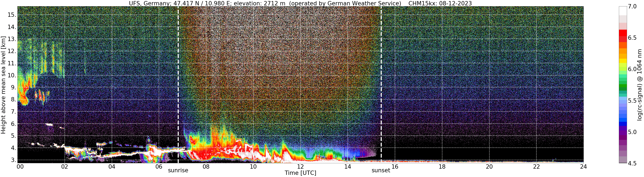Click the bright red colorbar segment at 6.5
The image size is (644, 177).
pyautogui.click(x=623, y=33)
